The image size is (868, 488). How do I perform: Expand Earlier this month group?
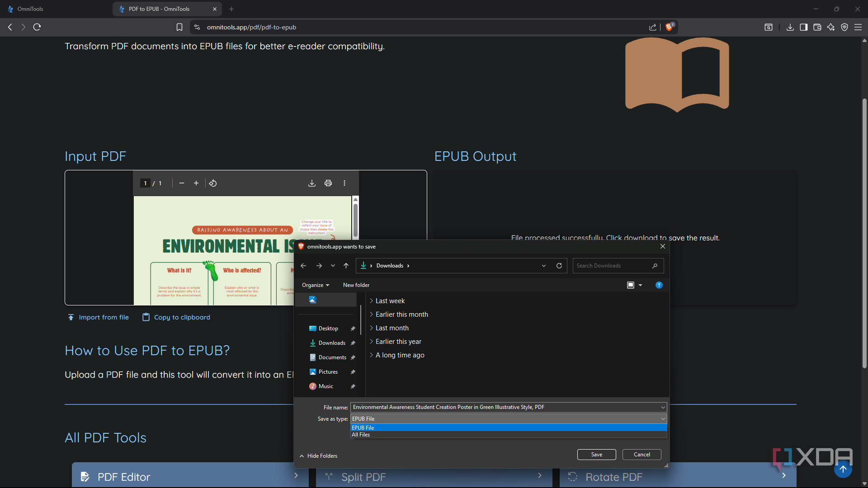pyautogui.click(x=372, y=314)
